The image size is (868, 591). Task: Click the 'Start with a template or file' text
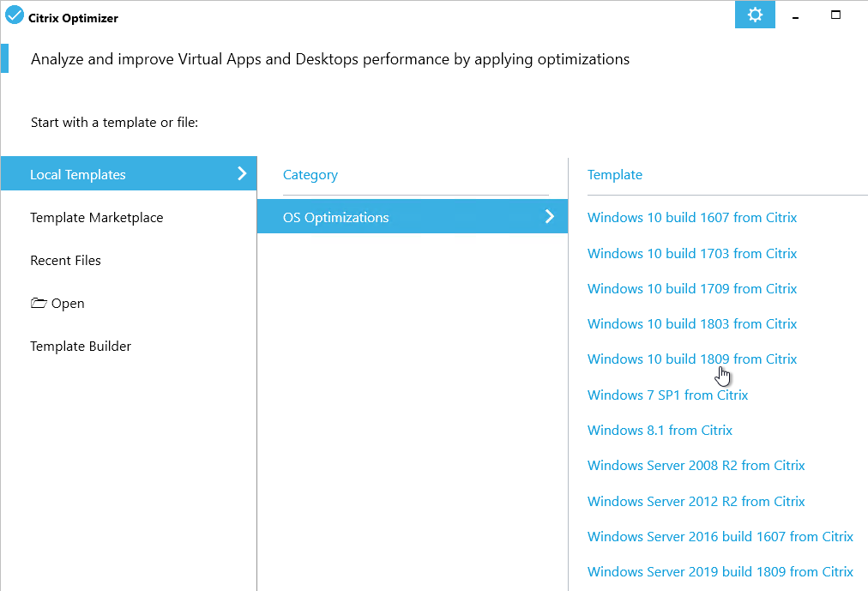pyautogui.click(x=115, y=123)
